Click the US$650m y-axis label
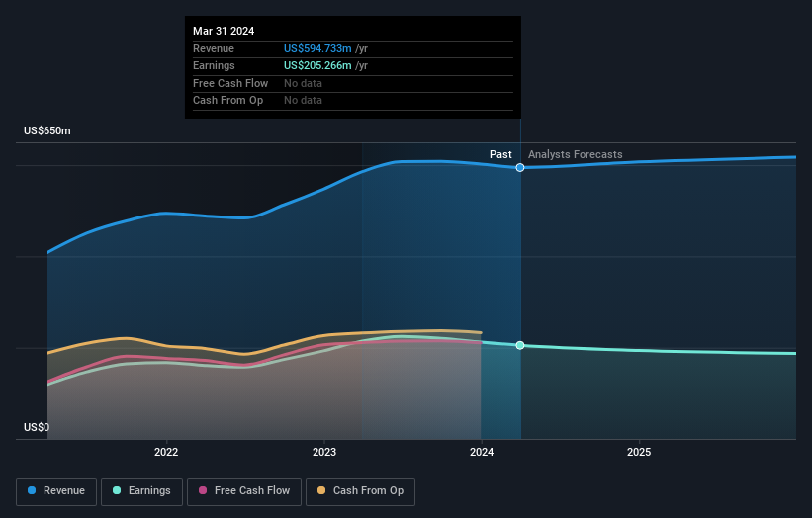 click(47, 130)
